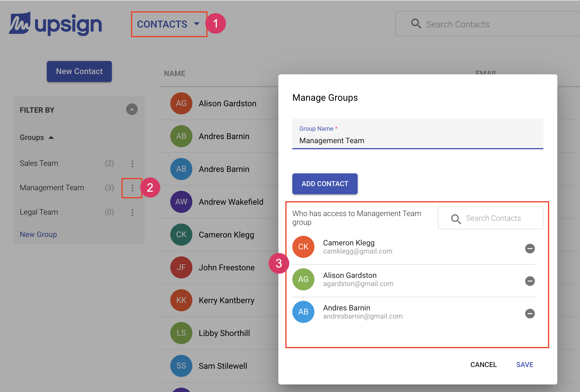Collapse the Filter By panel

coord(132,109)
